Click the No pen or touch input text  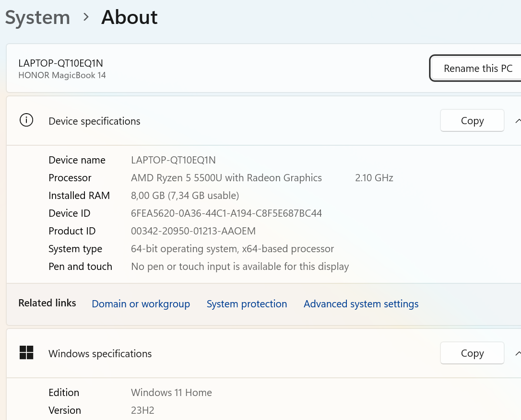[240, 267]
